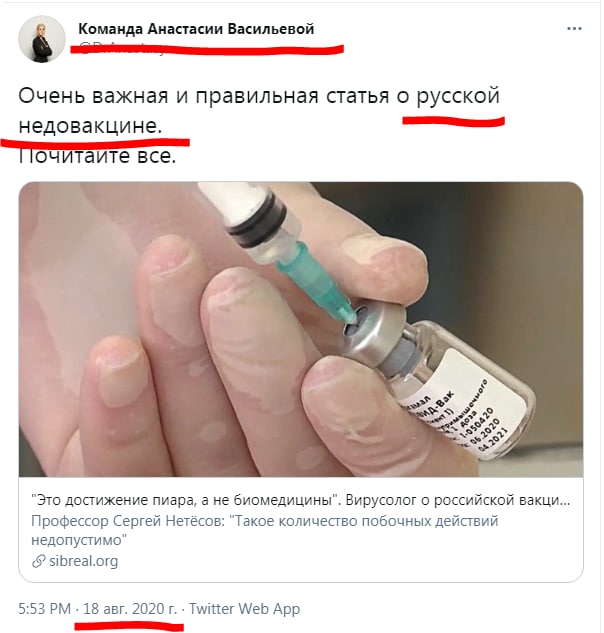The height and width of the screenshot is (633, 604).
Task: Click the date 18 авг. 2020 г.
Action: (x=130, y=609)
